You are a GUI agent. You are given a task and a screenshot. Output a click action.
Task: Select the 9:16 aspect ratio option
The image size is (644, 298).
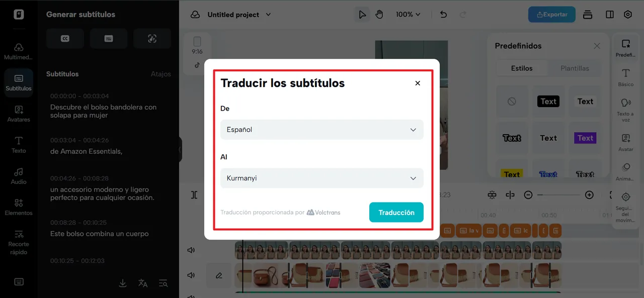(197, 46)
